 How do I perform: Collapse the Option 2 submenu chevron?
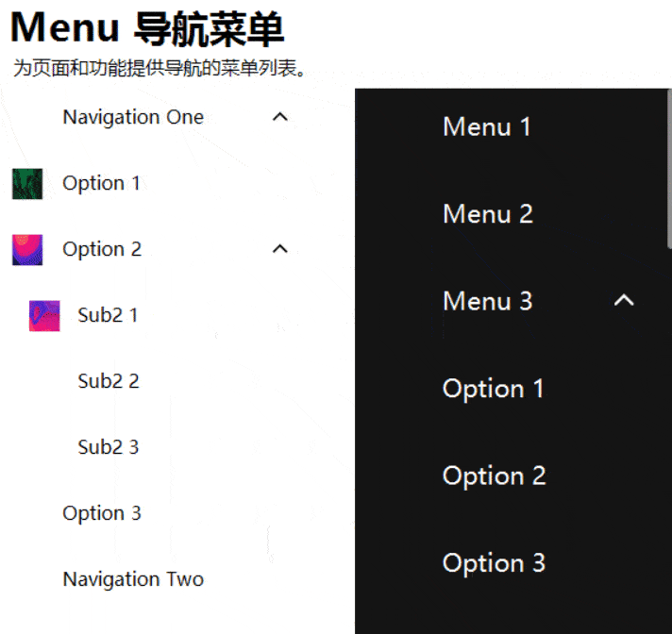coord(280,249)
